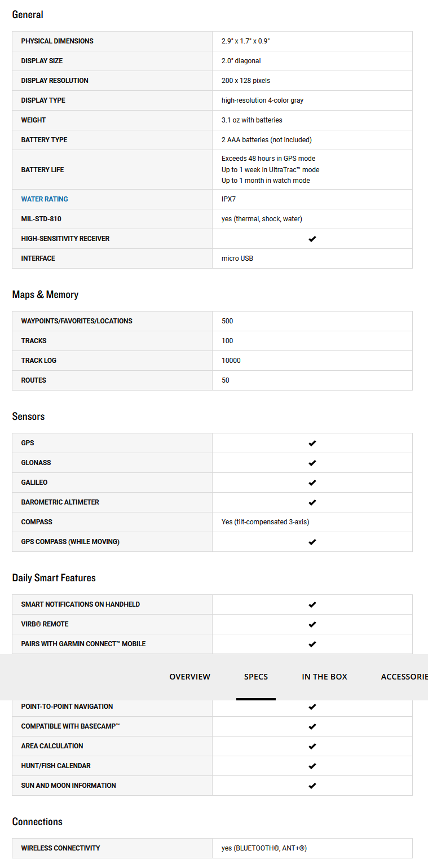Click the Compass tilt-compensated value
The image size is (428, 868).
[x=265, y=522]
